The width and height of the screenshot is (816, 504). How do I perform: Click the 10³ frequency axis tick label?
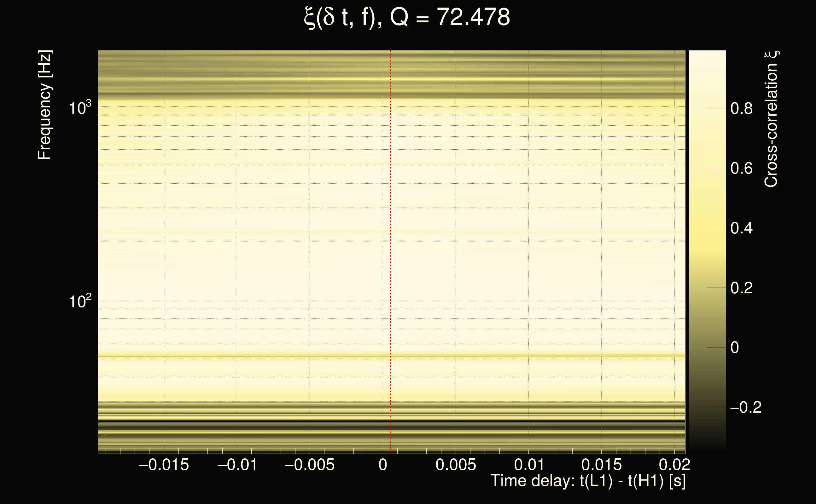point(80,108)
